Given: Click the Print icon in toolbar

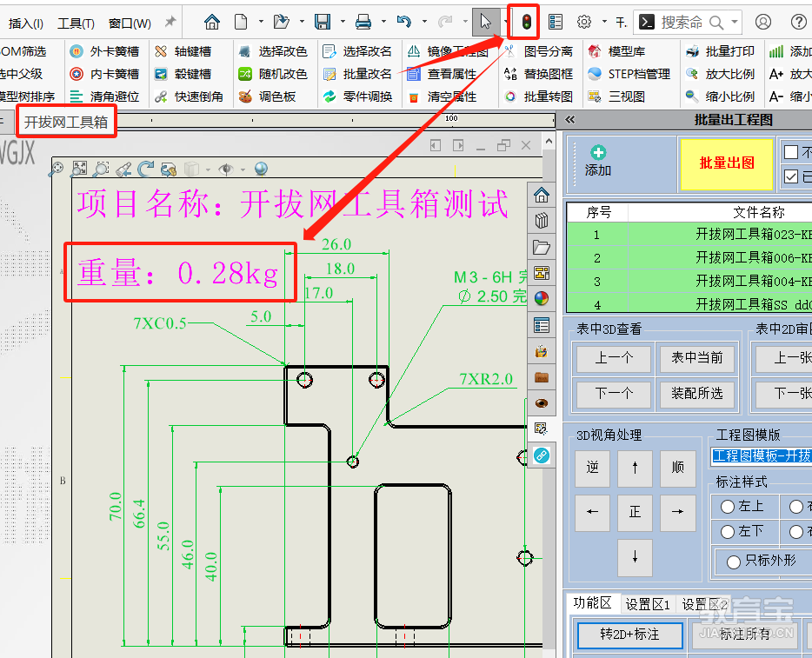Looking at the screenshot, I should [x=363, y=22].
